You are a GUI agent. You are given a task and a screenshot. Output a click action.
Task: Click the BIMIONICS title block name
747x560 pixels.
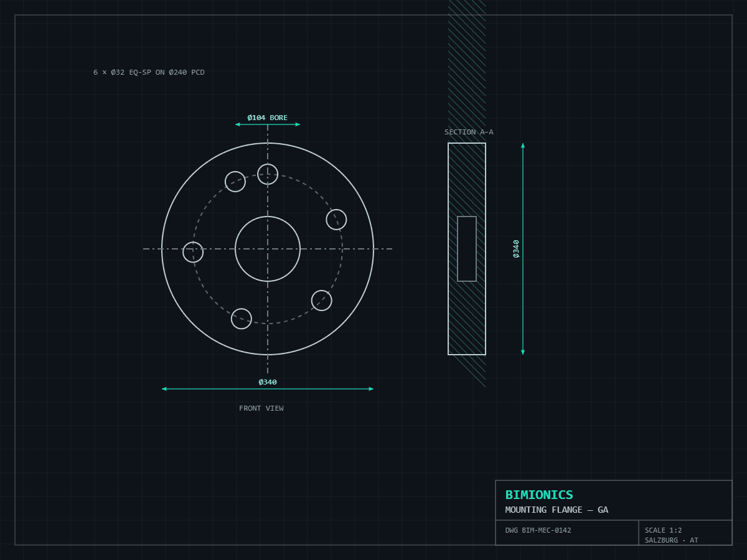[x=539, y=495]
